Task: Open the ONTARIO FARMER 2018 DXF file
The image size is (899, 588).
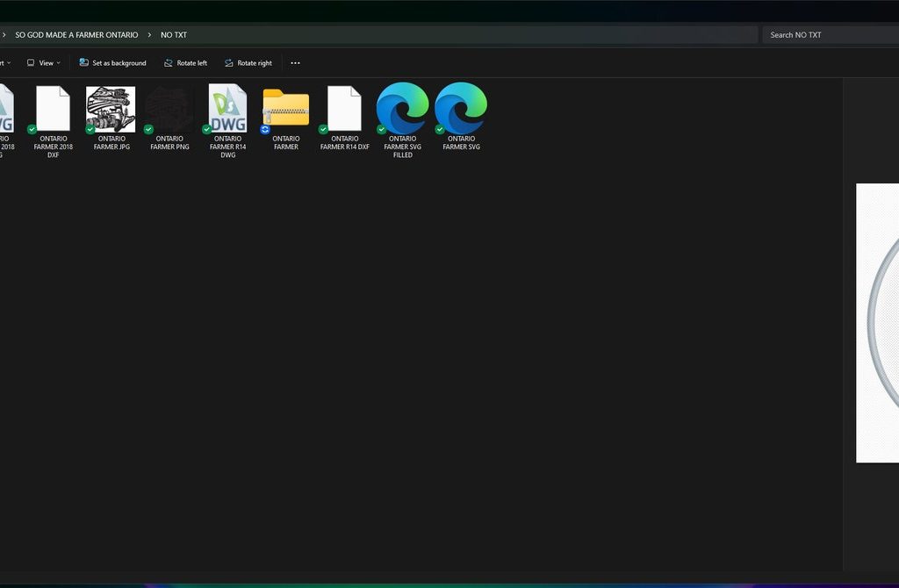Action: [53, 109]
